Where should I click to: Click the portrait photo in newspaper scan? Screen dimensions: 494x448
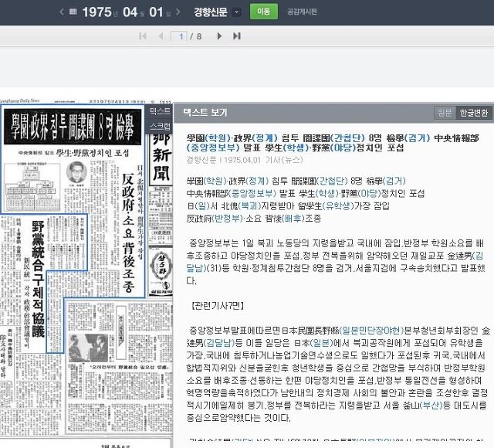click(76, 172)
